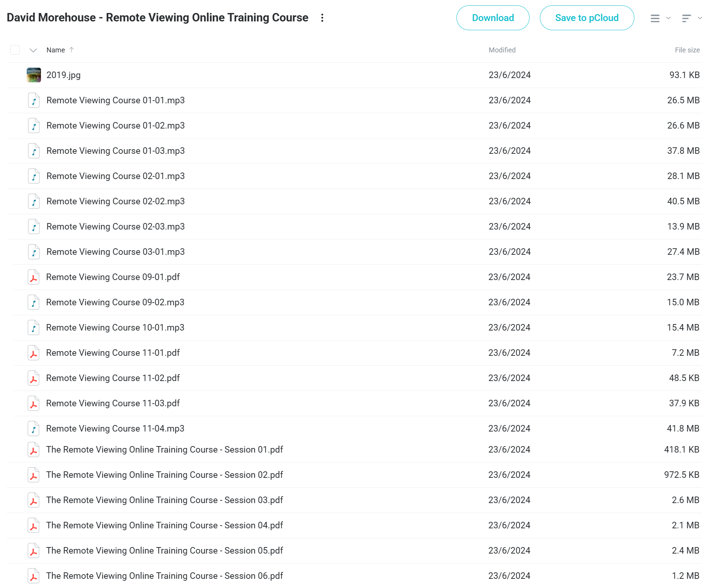Open Training Course Session 02.pdf
This screenshot has height=588, width=709.
pyautogui.click(x=165, y=475)
